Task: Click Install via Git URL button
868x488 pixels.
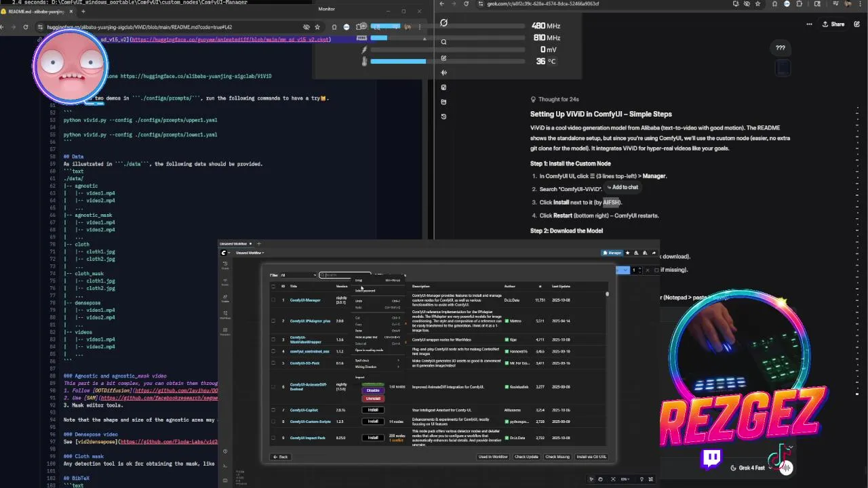Action: (591, 457)
